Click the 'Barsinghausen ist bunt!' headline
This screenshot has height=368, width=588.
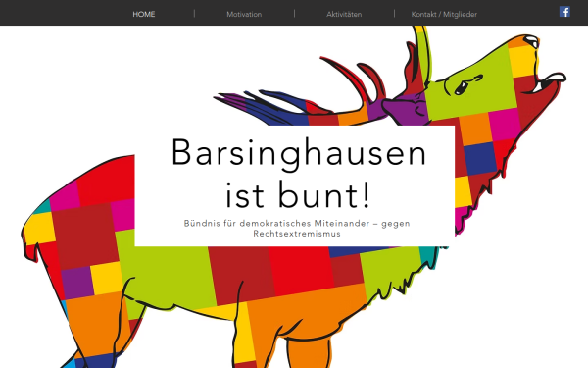pos(299,173)
